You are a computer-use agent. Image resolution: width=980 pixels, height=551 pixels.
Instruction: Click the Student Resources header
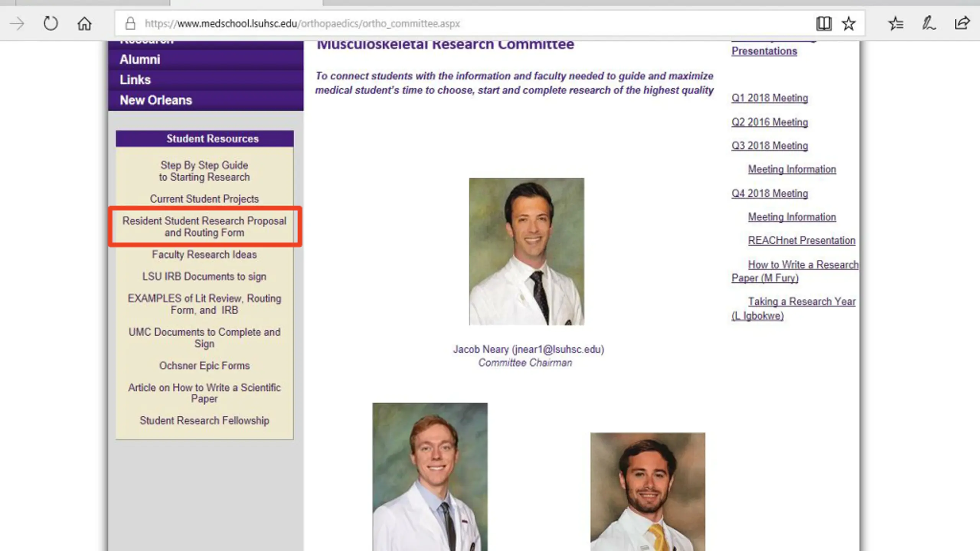pos(205,139)
